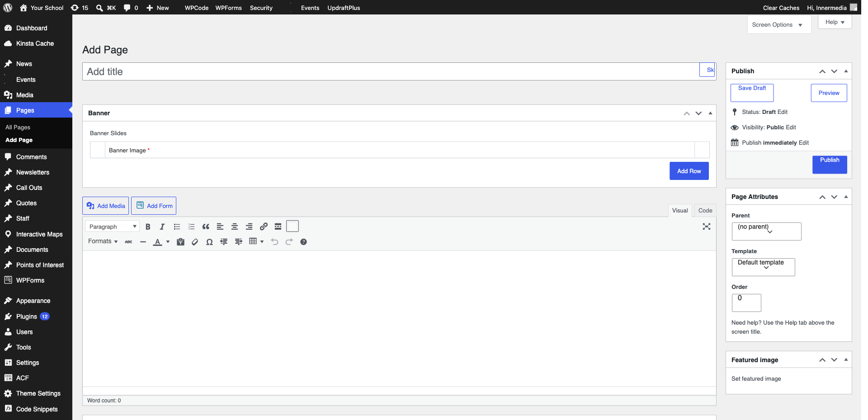Toggle the toolbar toggle (kitchen sink) button
Viewport: 868px width, 420px height.
[x=292, y=226]
